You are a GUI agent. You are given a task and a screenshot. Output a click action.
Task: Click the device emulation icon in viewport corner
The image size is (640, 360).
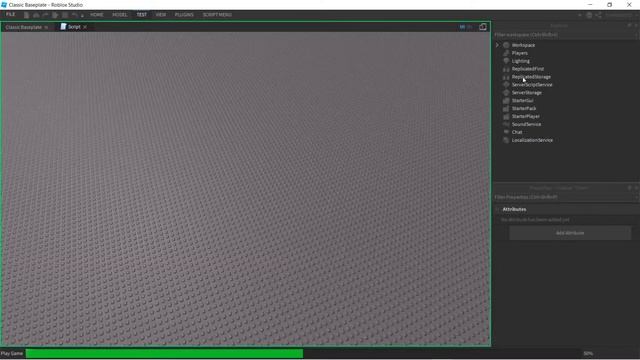click(483, 27)
